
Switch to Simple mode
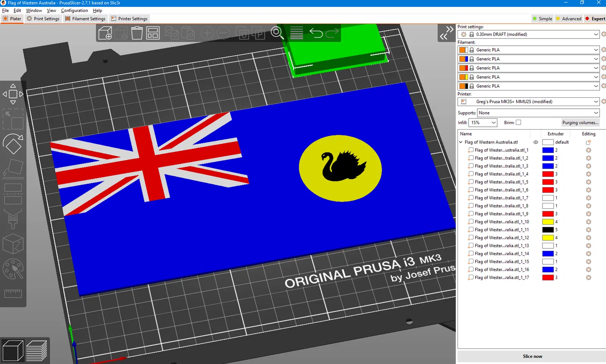pos(542,19)
